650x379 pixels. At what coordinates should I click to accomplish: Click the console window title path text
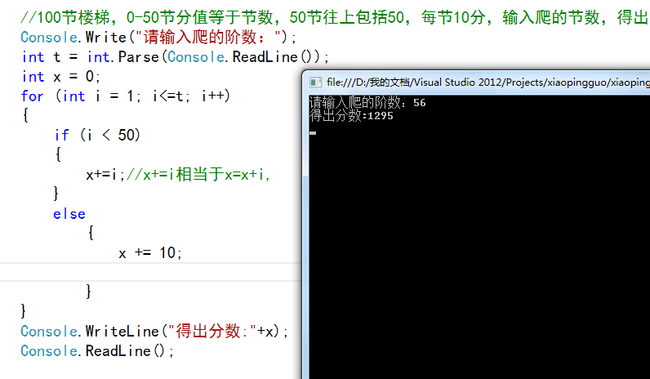pyautogui.click(x=488, y=83)
